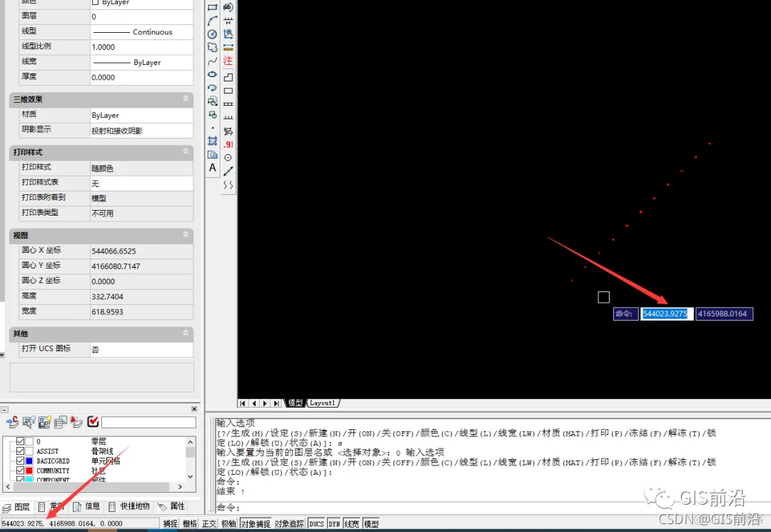Screen dimensions: 771x532
Task: Collapse the 视图 section
Action: coord(186,235)
